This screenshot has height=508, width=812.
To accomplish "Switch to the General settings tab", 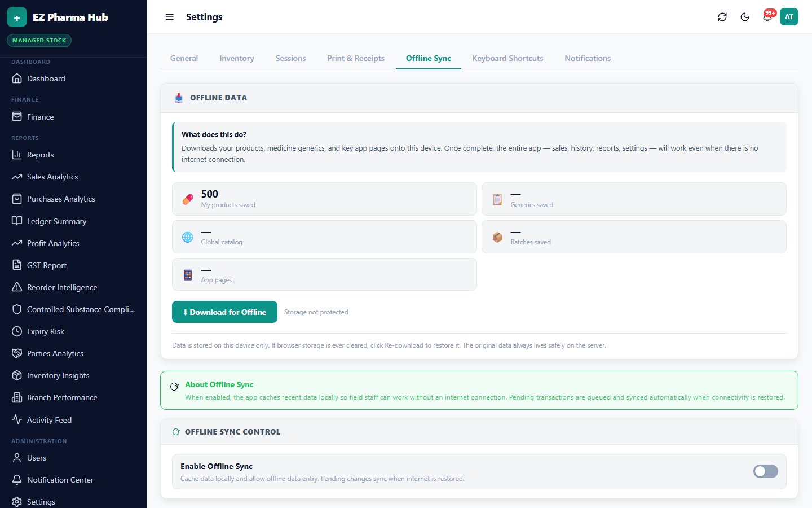I will click(x=184, y=58).
